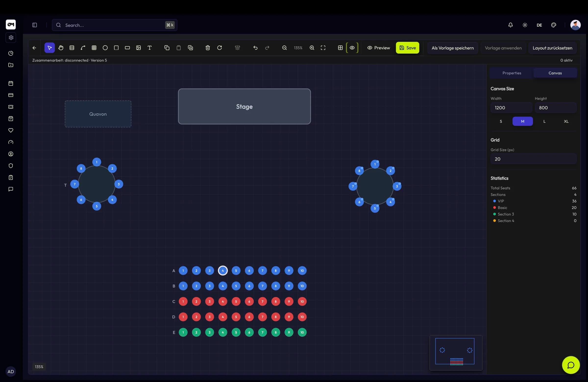The height and width of the screenshot is (382, 588).
Task: Click Layout zurücksetzen button
Action: 552,48
